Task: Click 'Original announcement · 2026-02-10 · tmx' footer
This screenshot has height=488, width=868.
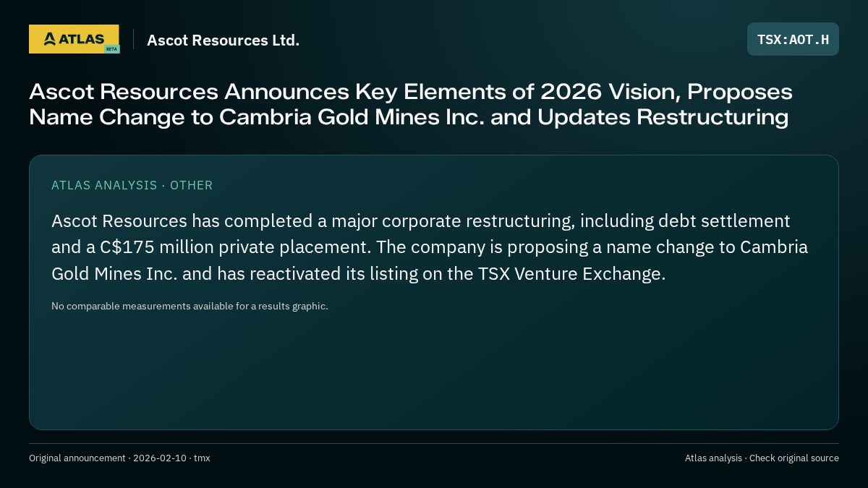Action: (119, 458)
